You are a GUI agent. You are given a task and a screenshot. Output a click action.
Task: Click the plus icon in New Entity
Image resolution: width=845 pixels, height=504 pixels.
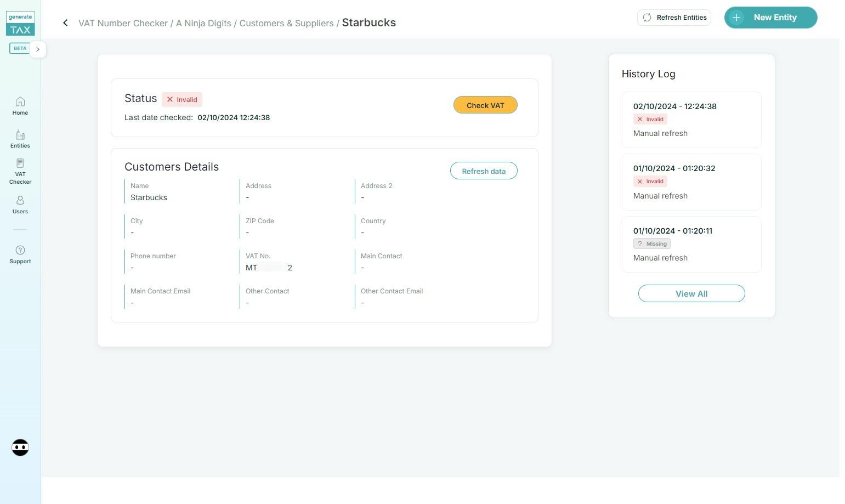pos(736,18)
